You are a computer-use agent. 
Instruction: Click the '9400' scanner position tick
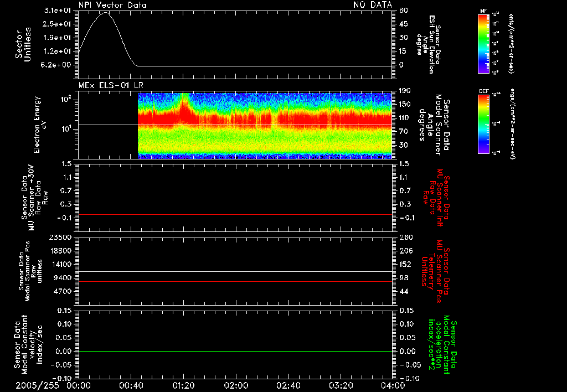(x=63, y=278)
